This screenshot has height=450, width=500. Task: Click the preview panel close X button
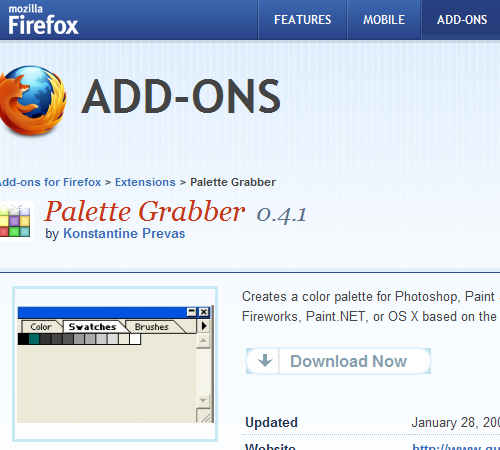204,312
